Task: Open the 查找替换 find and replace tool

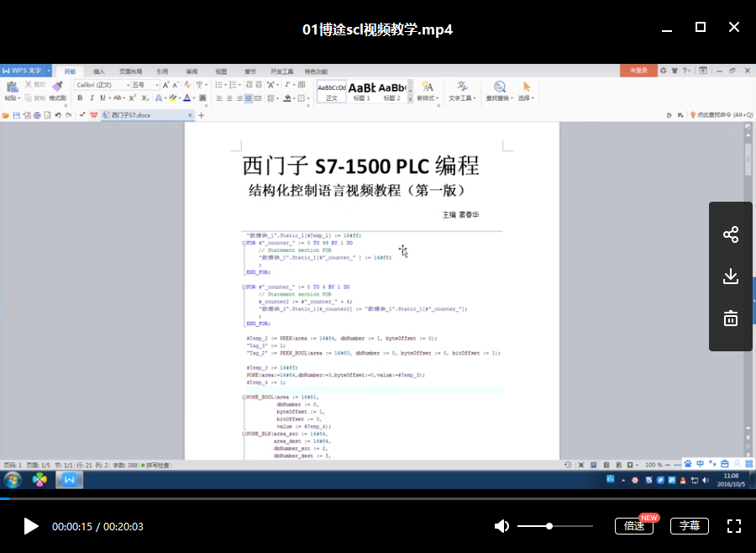Action: pyautogui.click(x=499, y=91)
